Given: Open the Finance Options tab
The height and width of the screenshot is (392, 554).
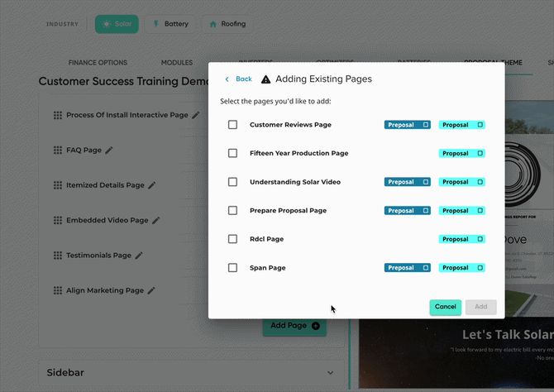Looking at the screenshot, I should point(98,63).
